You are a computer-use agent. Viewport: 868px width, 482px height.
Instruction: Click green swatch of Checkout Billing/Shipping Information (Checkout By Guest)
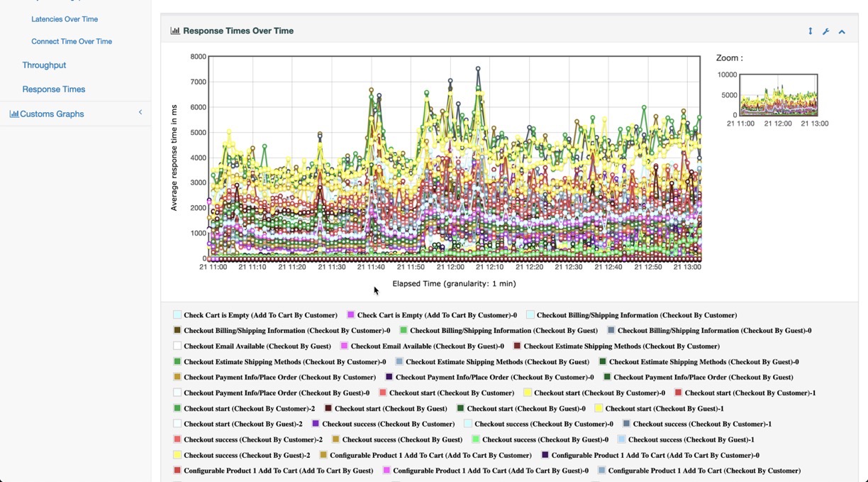tap(404, 330)
